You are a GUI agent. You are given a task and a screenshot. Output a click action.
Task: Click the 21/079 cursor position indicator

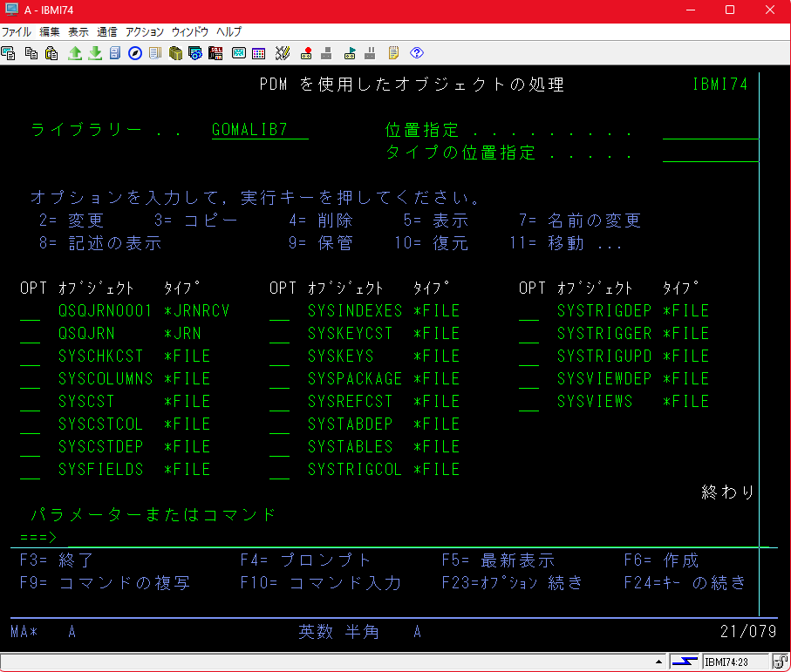pyautogui.click(x=748, y=631)
